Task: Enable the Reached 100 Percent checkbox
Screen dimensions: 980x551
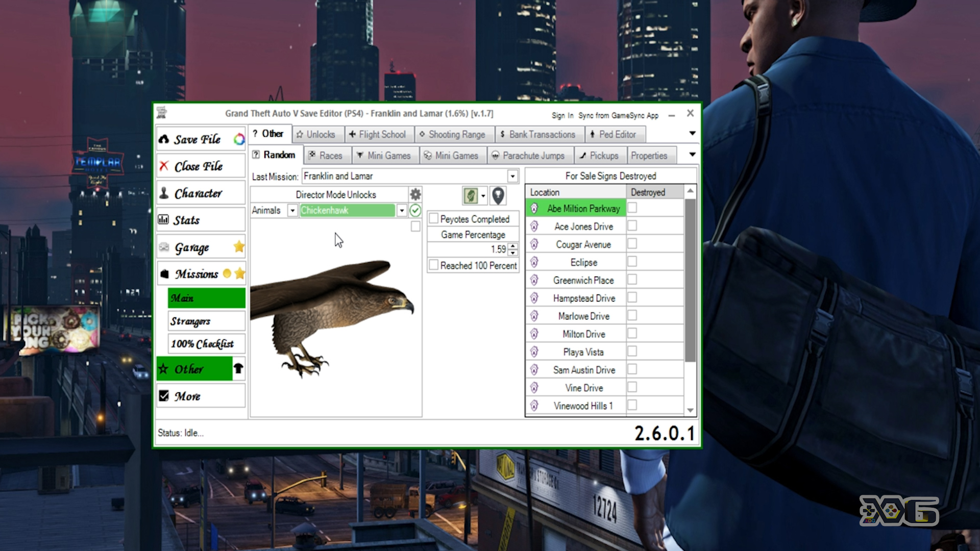Action: pyautogui.click(x=433, y=265)
